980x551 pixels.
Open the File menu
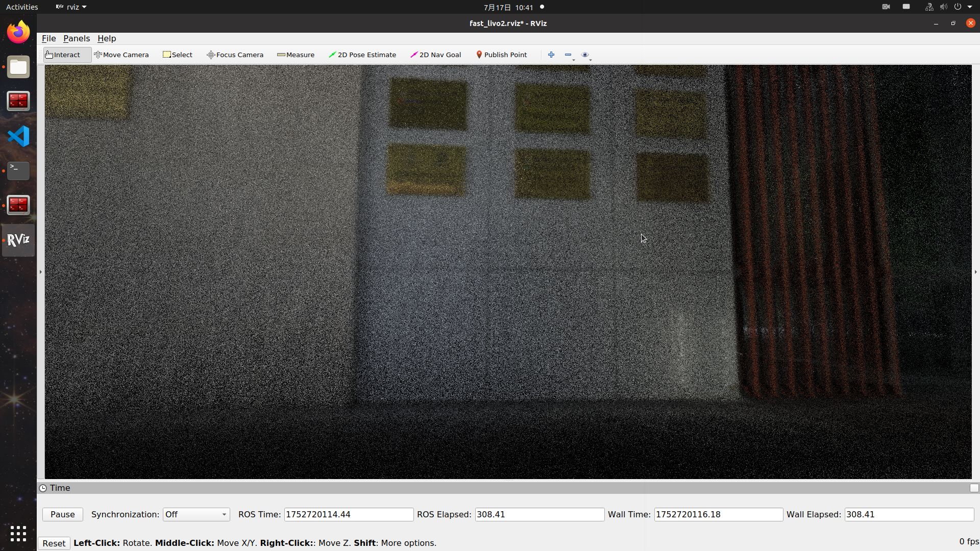(x=48, y=38)
